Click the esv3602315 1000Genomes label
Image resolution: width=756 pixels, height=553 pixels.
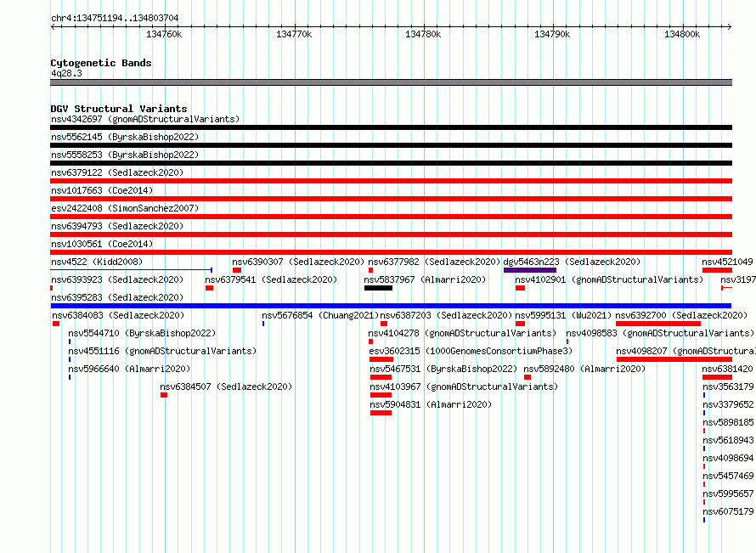click(x=471, y=351)
